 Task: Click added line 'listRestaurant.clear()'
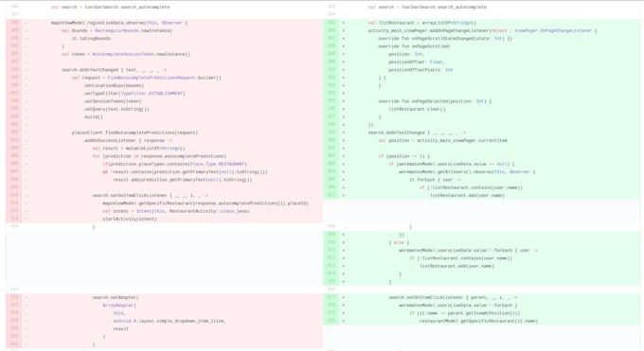coord(417,109)
